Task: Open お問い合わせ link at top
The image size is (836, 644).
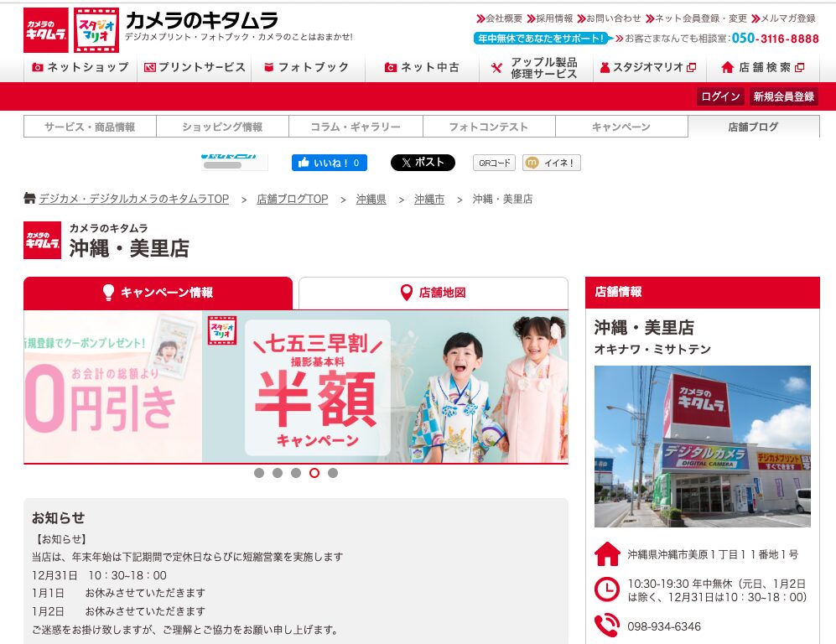Action: [609, 18]
